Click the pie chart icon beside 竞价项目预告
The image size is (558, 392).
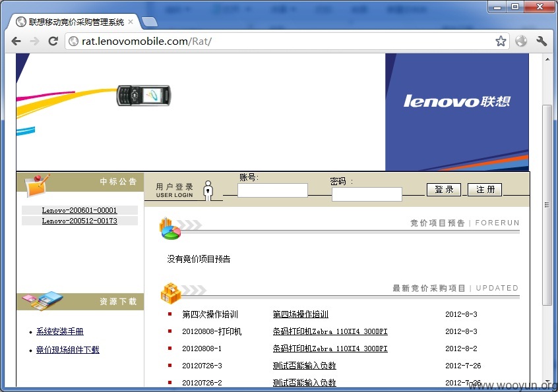(x=170, y=229)
